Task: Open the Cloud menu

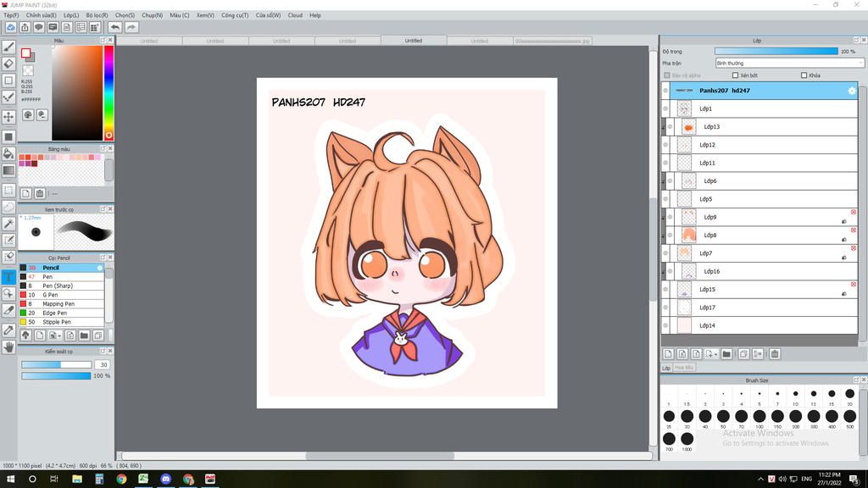Action: (x=295, y=15)
